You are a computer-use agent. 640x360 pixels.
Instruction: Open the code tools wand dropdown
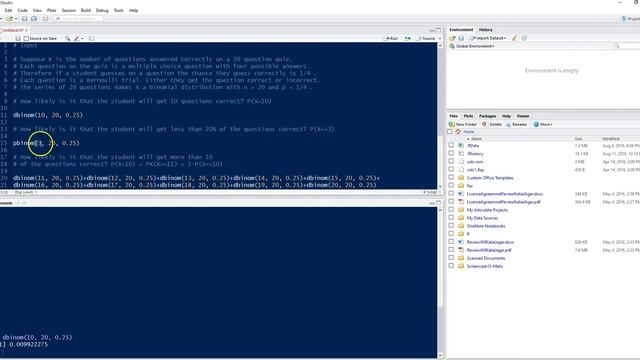78,38
